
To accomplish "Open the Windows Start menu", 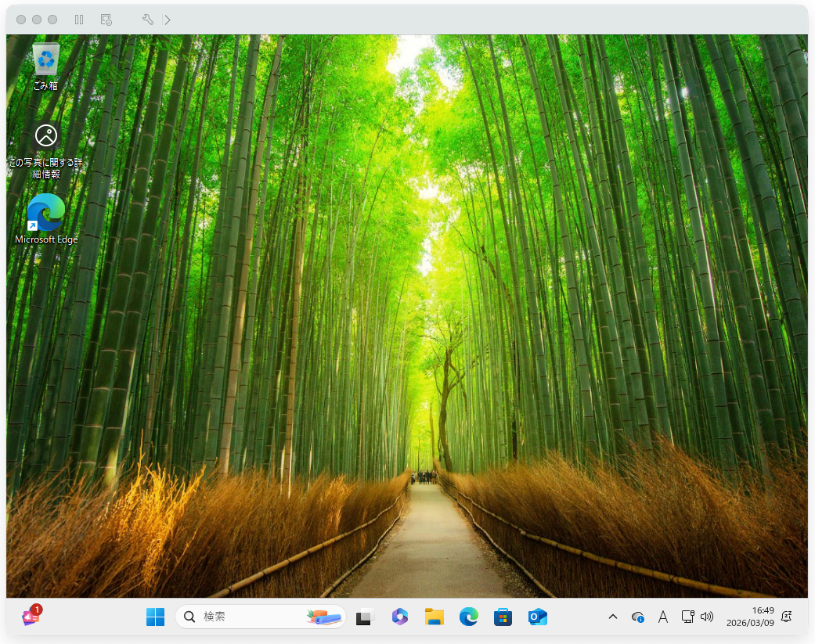I will coord(155,617).
